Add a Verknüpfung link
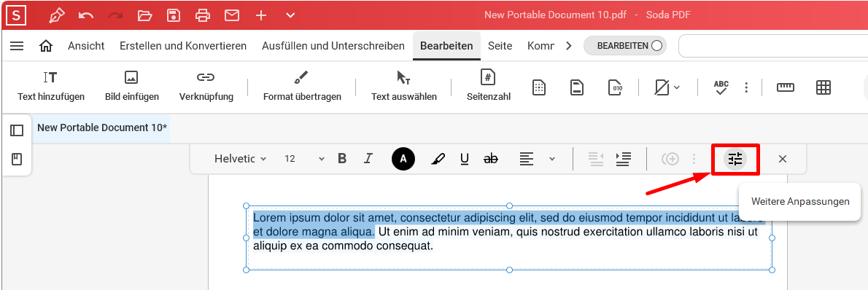 click(206, 86)
